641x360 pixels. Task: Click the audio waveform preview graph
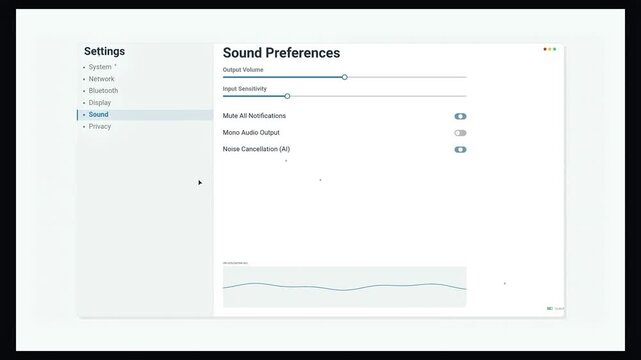pos(344,287)
